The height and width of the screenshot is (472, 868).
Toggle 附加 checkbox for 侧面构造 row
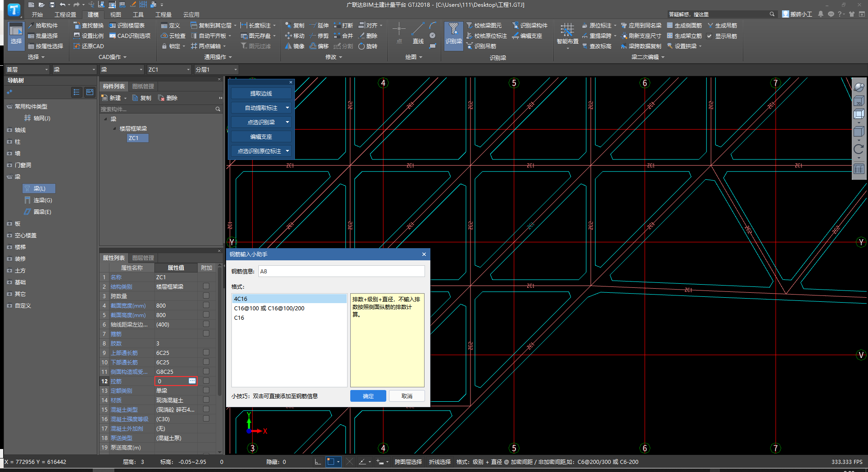click(206, 371)
